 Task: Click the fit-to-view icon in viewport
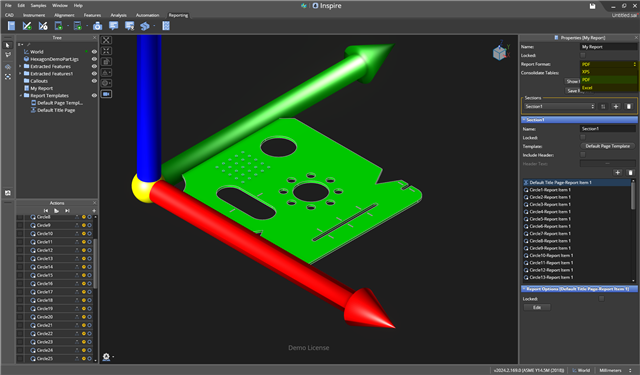point(106,40)
